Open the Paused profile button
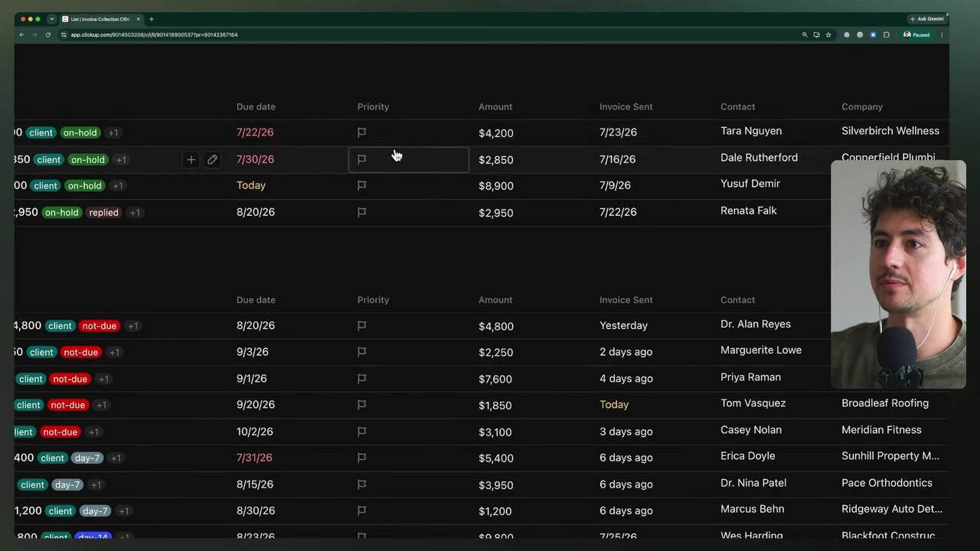The width and height of the screenshot is (980, 551). click(x=916, y=34)
